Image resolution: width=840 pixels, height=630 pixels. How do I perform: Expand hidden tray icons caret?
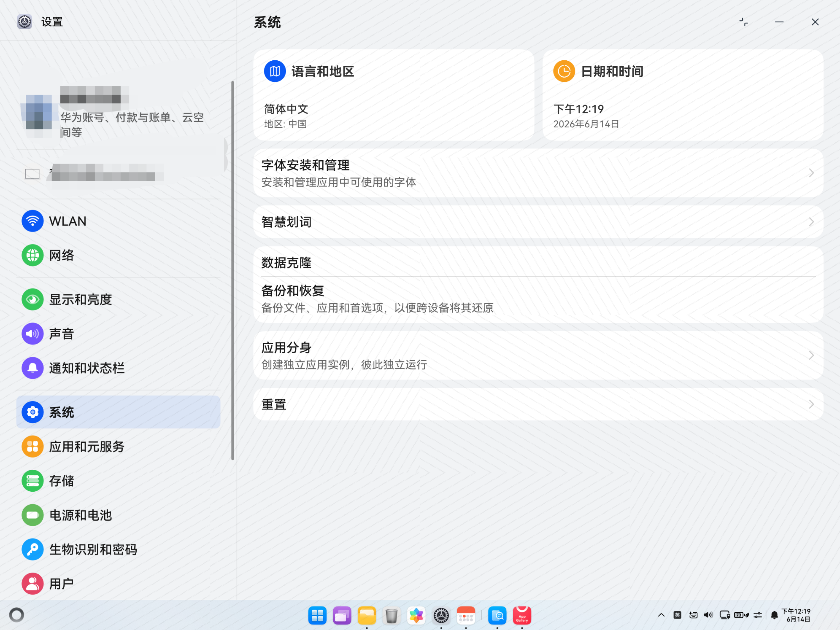click(661, 615)
